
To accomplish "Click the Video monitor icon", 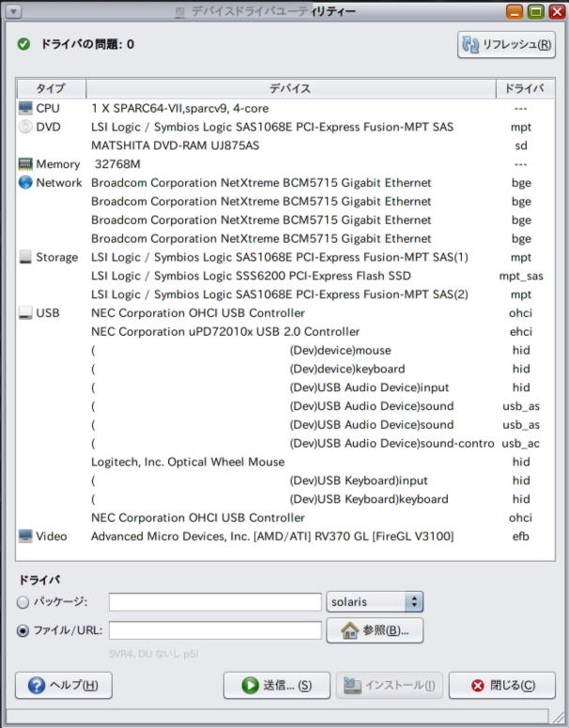I will pyautogui.click(x=24, y=536).
